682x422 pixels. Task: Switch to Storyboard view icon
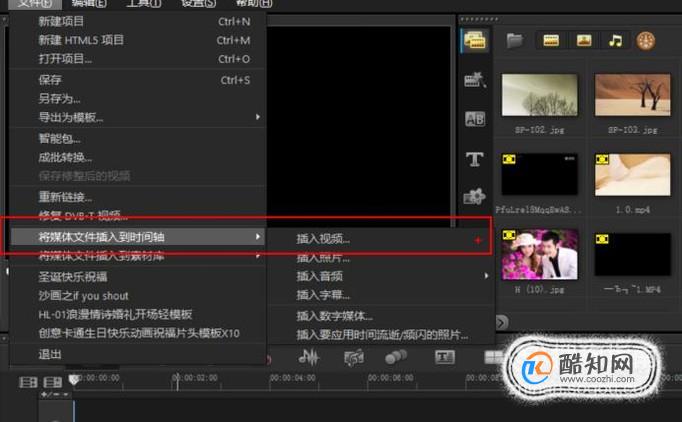point(28,382)
